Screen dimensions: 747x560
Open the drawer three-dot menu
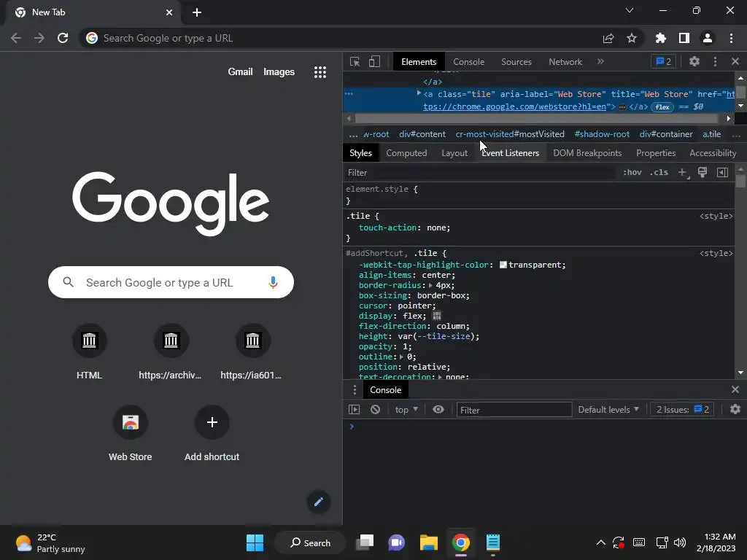[x=355, y=390]
